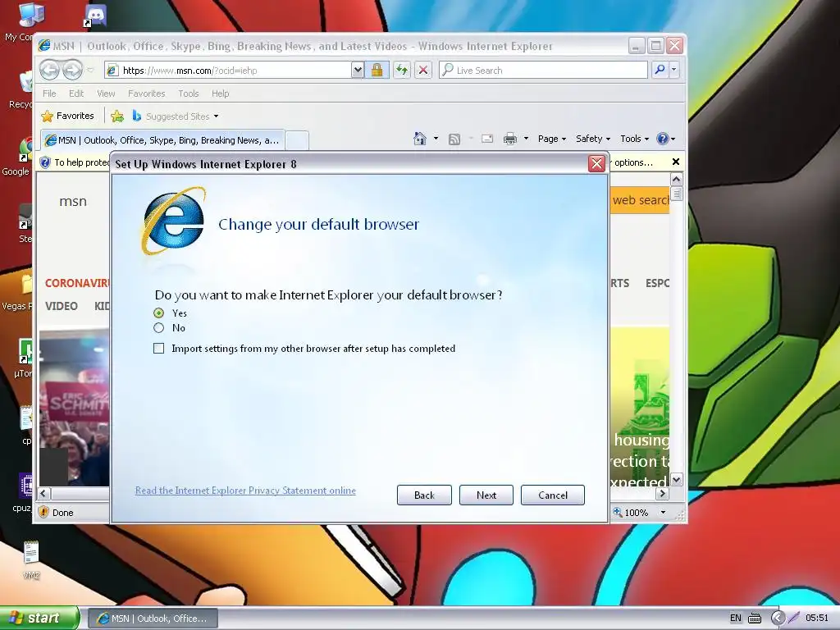Image resolution: width=840 pixels, height=630 pixels.
Task: Click the Live Search magnifier button
Action: tap(660, 71)
